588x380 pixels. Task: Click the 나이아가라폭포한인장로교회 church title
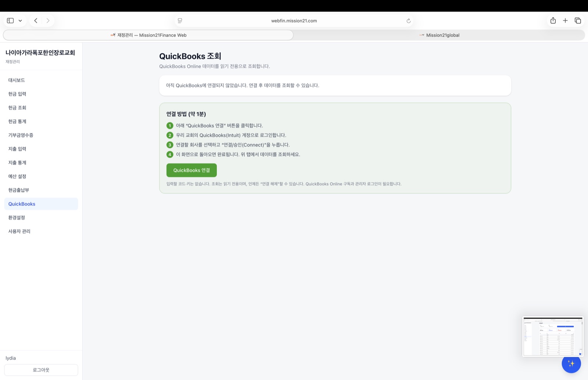click(40, 53)
